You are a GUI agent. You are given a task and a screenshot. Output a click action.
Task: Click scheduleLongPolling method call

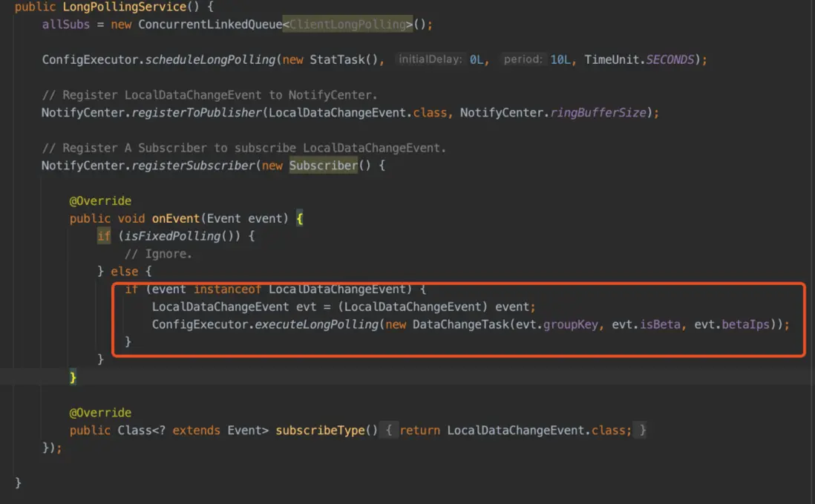[x=210, y=59]
